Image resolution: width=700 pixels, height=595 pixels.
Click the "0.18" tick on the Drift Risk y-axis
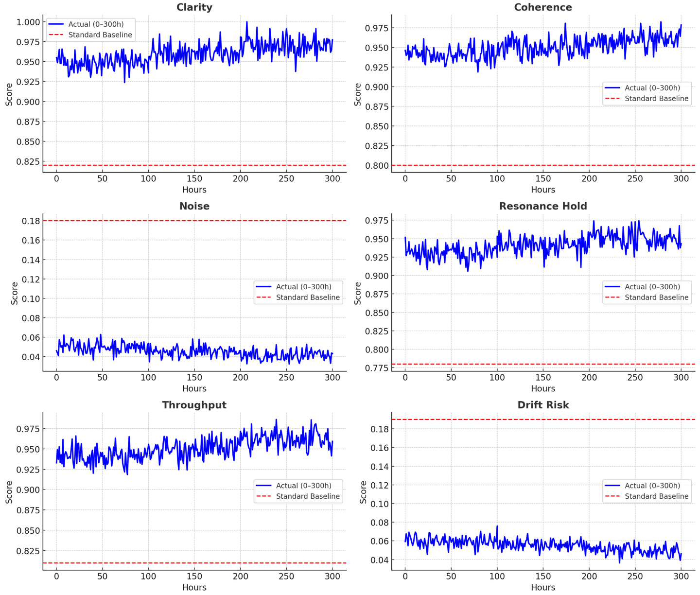pyautogui.click(x=380, y=429)
